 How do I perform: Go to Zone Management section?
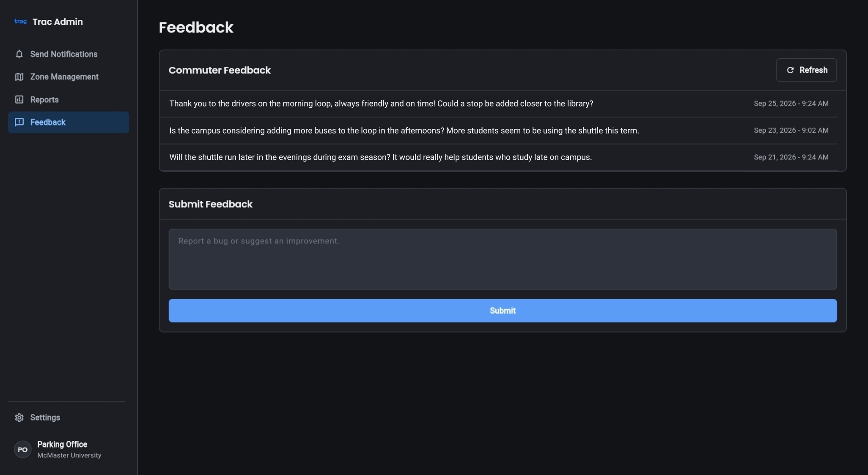69,77
